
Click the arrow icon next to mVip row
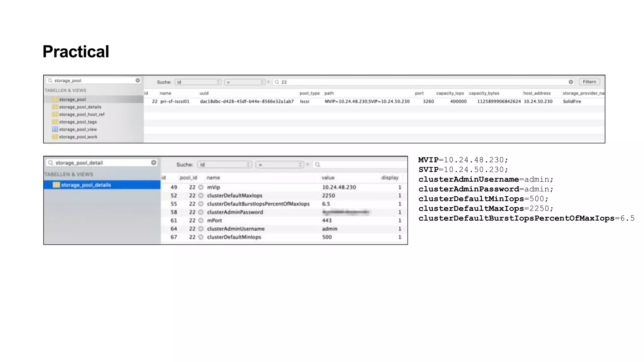click(x=201, y=187)
